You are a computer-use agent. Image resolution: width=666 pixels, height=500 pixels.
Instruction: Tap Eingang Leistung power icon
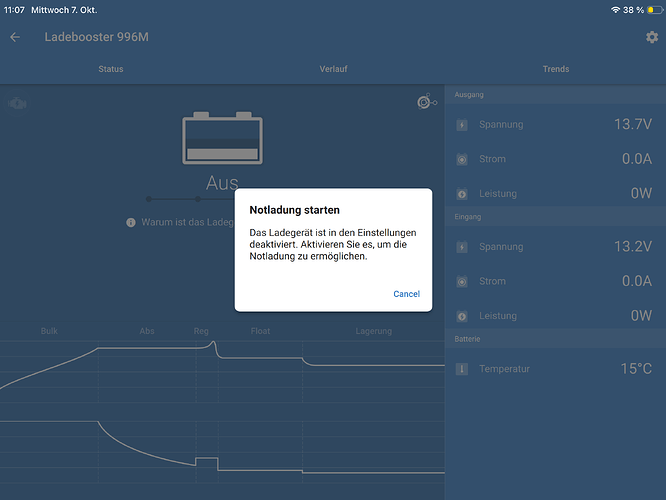point(462,316)
